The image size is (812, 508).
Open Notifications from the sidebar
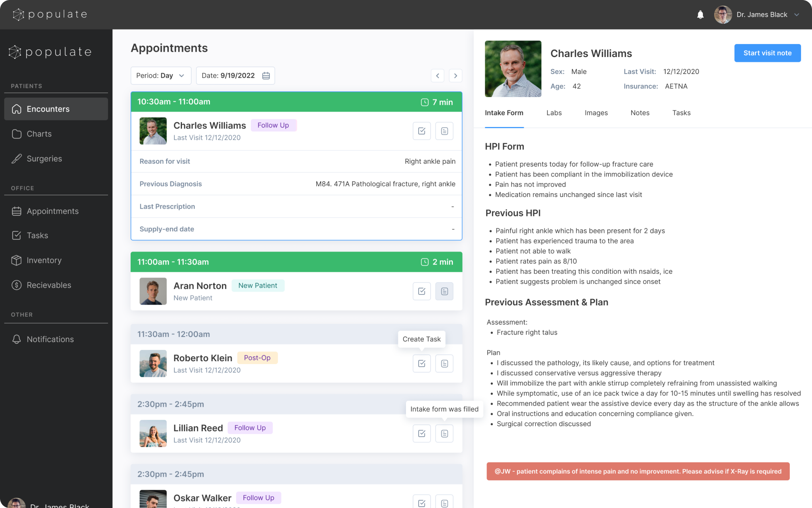pyautogui.click(x=50, y=339)
